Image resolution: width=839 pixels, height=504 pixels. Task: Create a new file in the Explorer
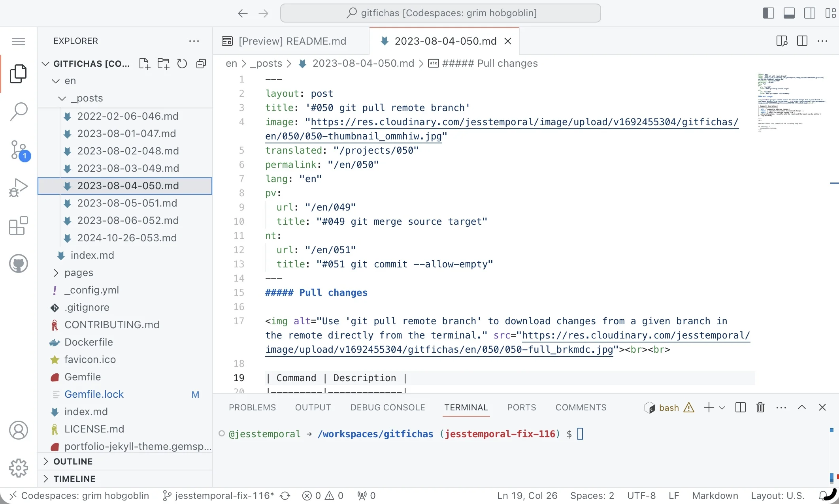point(144,63)
